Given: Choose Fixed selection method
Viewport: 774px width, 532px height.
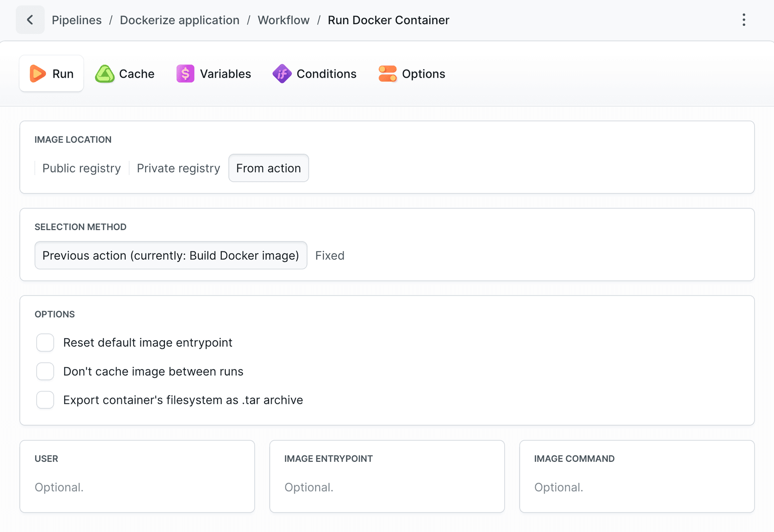Looking at the screenshot, I should coord(330,256).
